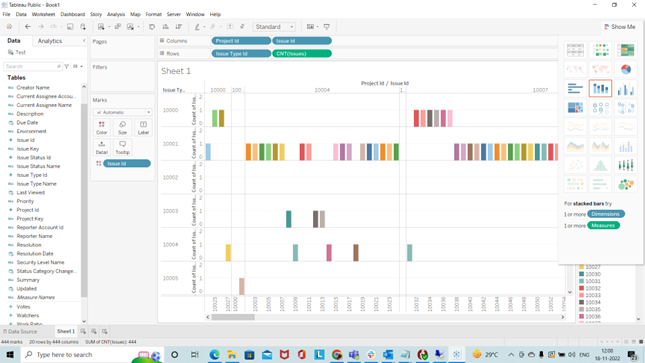This screenshot has height=363, width=645.
Task: Select the horizontal bars chart in Show Me
Action: coord(575,88)
